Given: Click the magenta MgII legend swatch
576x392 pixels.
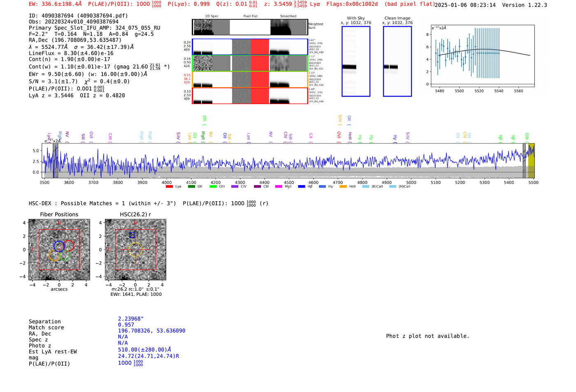Looking at the screenshot, I should pyautogui.click(x=279, y=187).
